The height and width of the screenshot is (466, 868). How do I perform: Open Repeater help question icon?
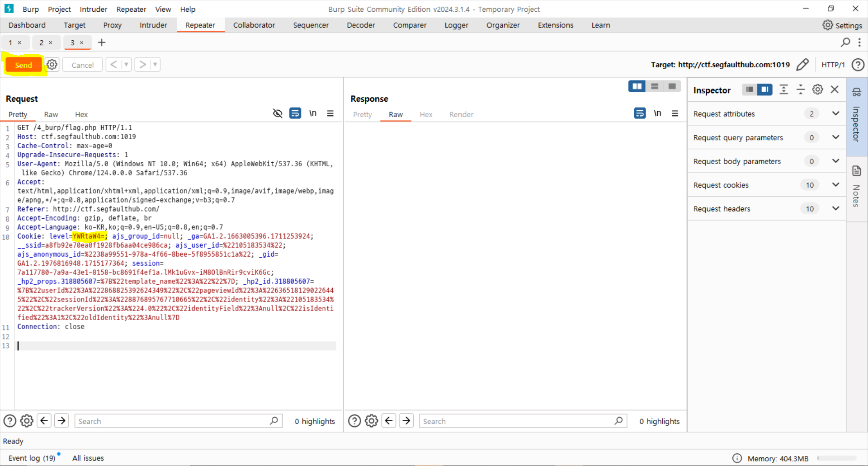(858, 65)
